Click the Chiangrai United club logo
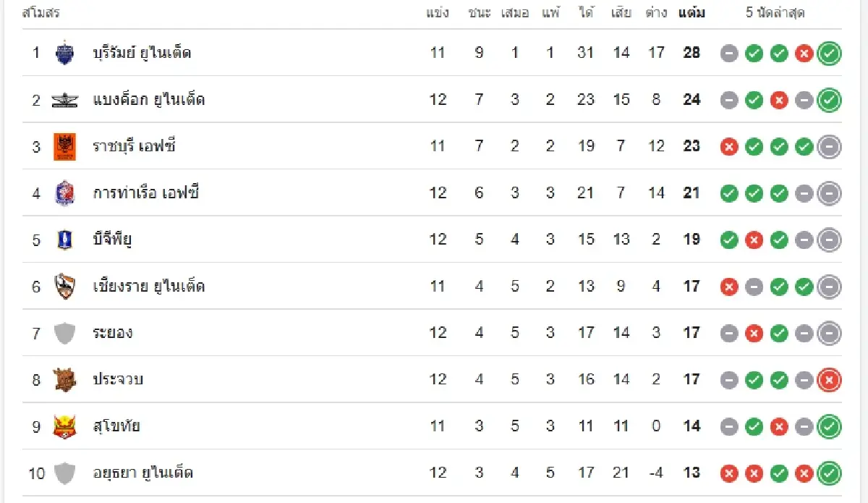The width and height of the screenshot is (868, 503). tap(64, 287)
